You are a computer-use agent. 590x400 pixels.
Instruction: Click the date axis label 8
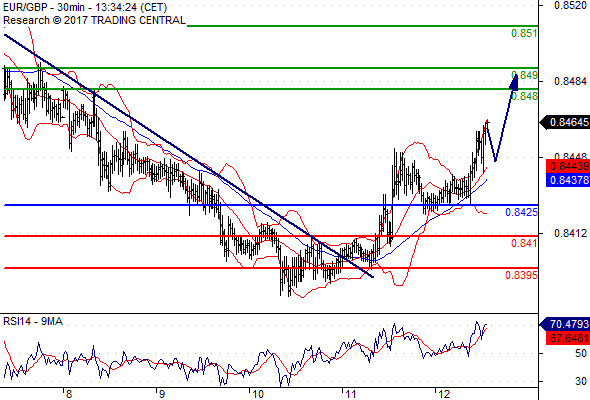pos(68,394)
